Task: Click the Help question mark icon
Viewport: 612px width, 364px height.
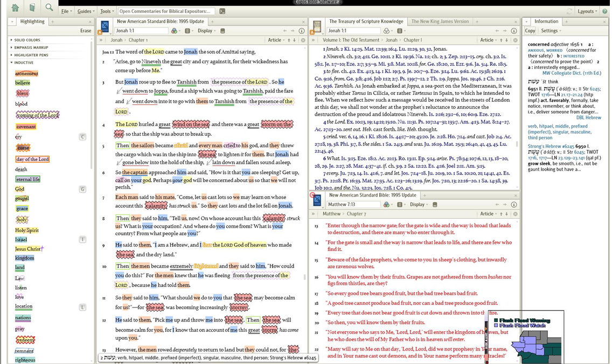Action: click(x=606, y=11)
